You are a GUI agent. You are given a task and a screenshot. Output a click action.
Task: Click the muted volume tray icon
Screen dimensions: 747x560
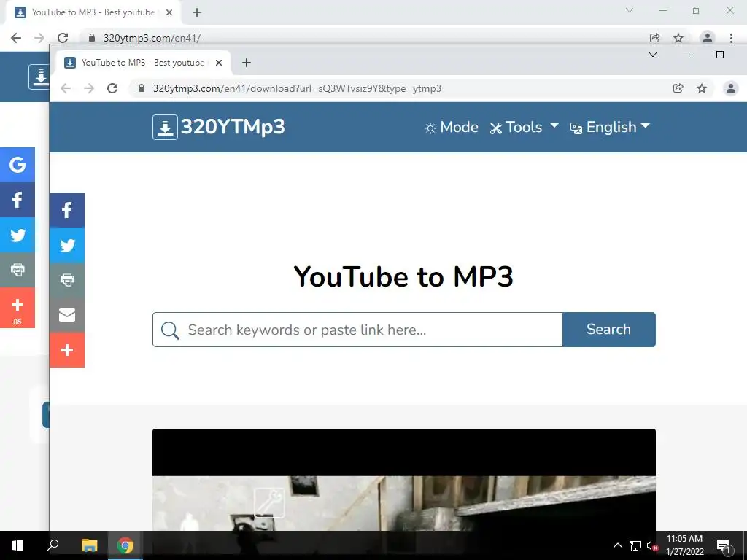click(x=652, y=545)
